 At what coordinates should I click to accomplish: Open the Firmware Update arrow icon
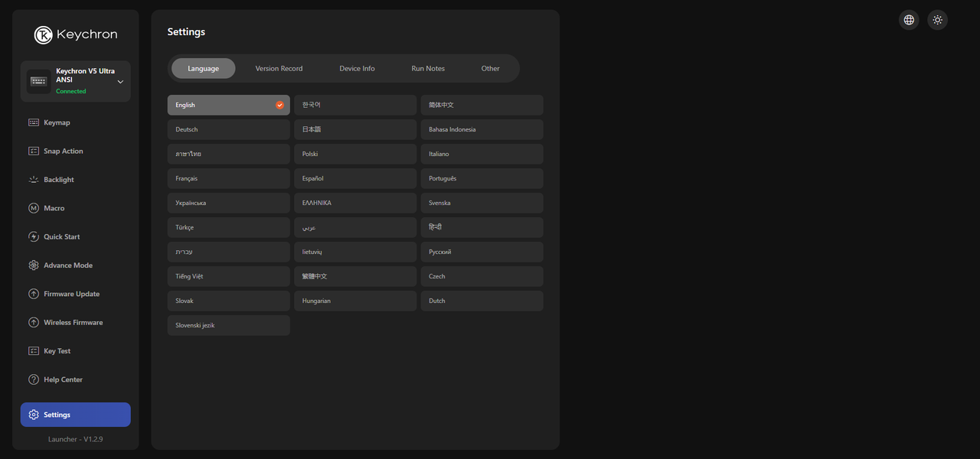[34, 294]
